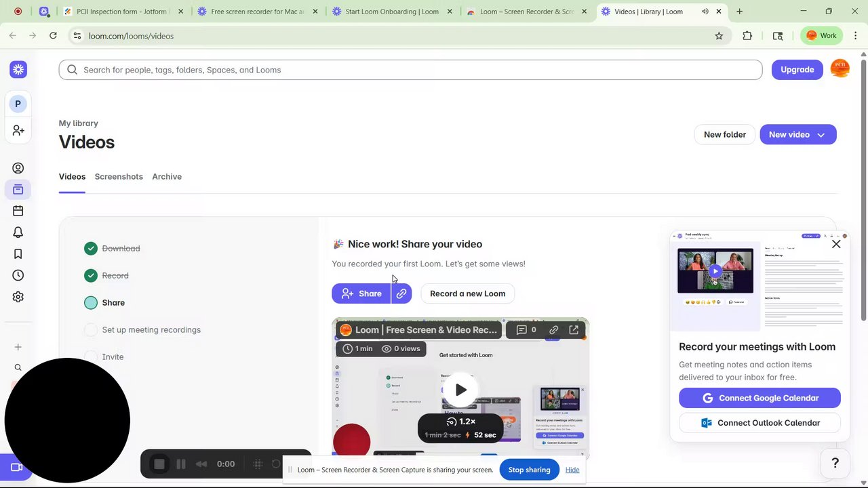868x488 pixels.
Task: Open the Chrome three-dot menu
Action: coord(856,36)
